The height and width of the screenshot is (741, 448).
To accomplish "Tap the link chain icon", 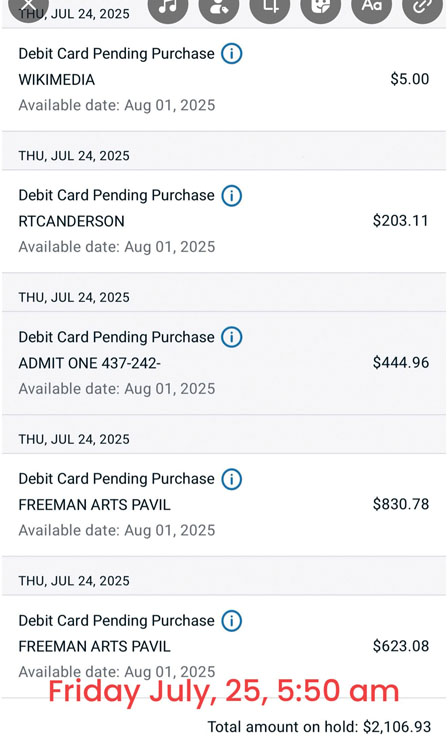I will click(x=422, y=7).
